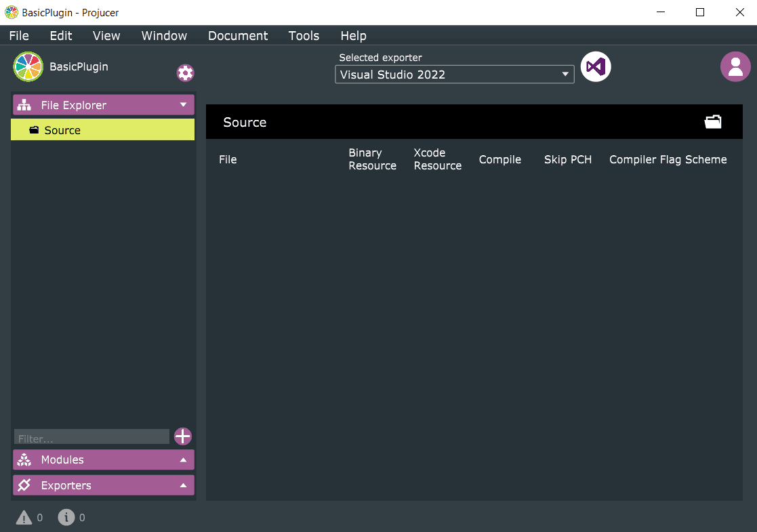Click the user account profile icon
Image resolution: width=757 pixels, height=532 pixels.
(x=735, y=66)
